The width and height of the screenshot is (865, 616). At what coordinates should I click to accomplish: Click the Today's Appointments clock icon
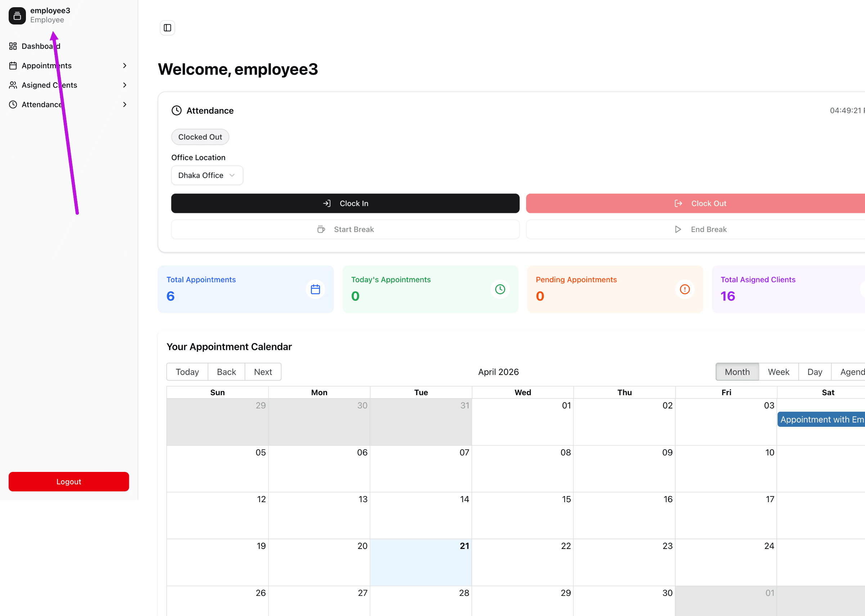(500, 289)
